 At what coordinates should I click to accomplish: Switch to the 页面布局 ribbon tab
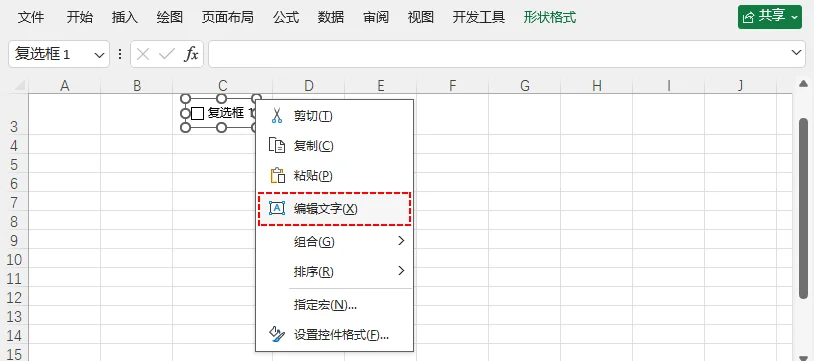pos(228,17)
